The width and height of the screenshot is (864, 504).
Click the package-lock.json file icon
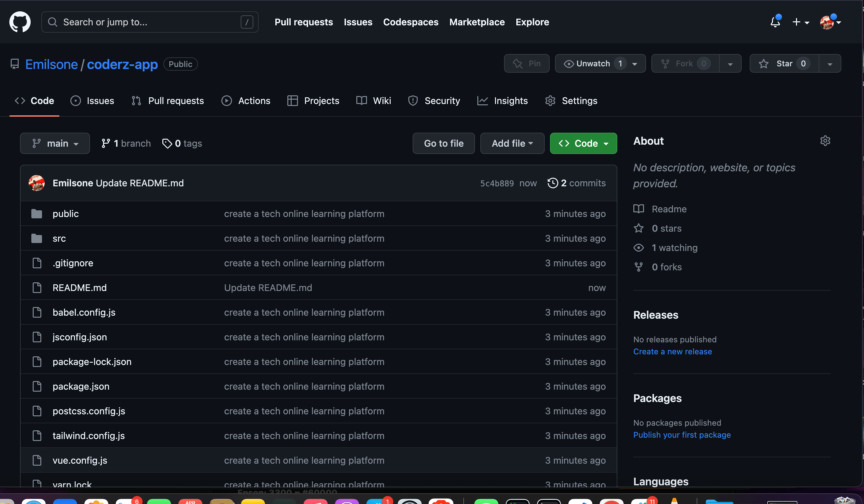[x=37, y=362]
